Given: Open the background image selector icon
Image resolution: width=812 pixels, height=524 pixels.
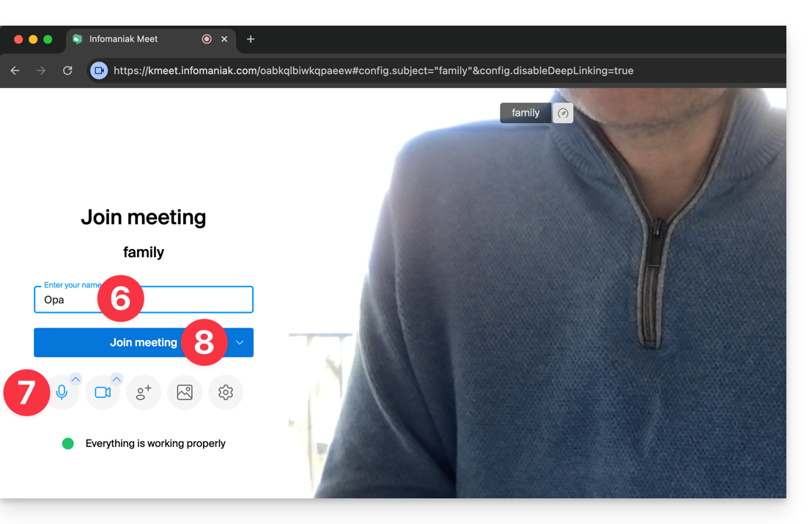Looking at the screenshot, I should (185, 393).
